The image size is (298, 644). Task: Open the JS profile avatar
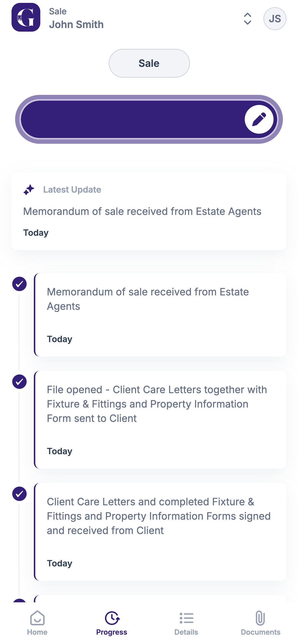coord(275,19)
